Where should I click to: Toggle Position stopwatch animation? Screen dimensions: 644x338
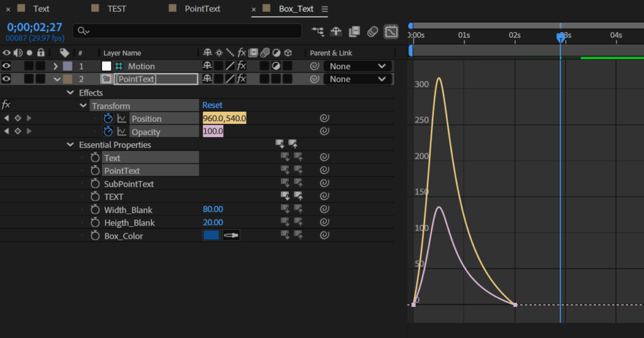tap(108, 119)
